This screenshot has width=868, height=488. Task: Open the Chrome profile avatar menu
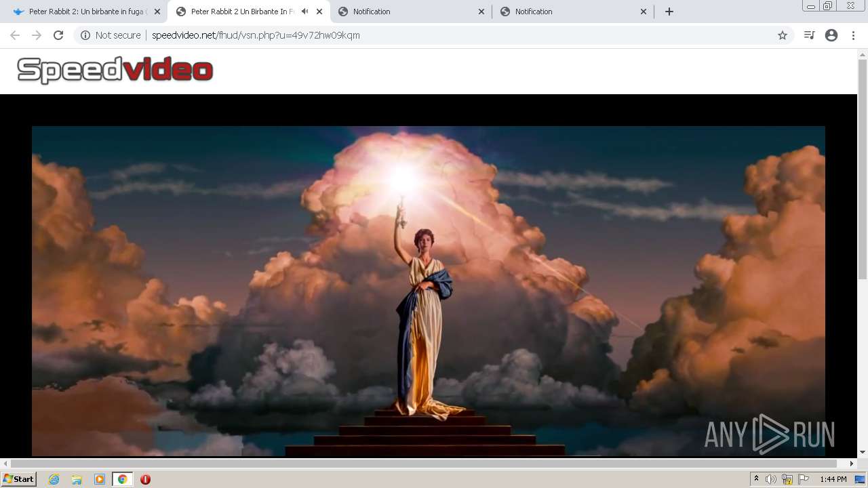(831, 35)
